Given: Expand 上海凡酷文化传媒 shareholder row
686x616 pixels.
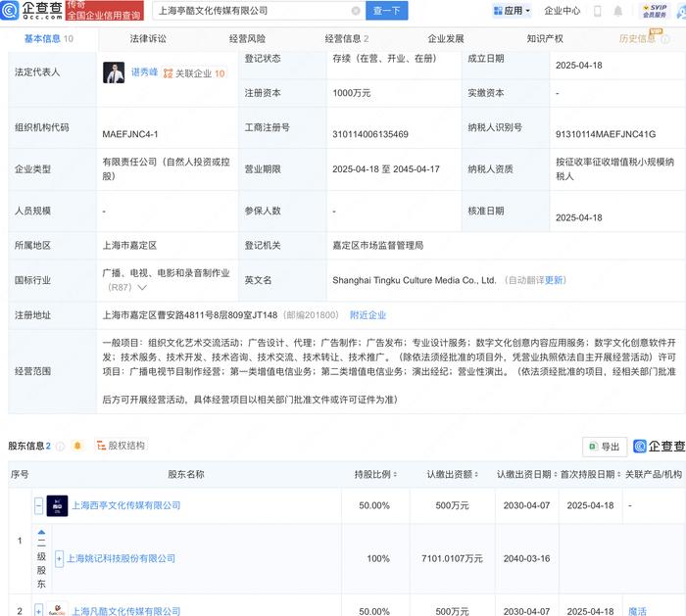Looking at the screenshot, I should tap(38, 610).
